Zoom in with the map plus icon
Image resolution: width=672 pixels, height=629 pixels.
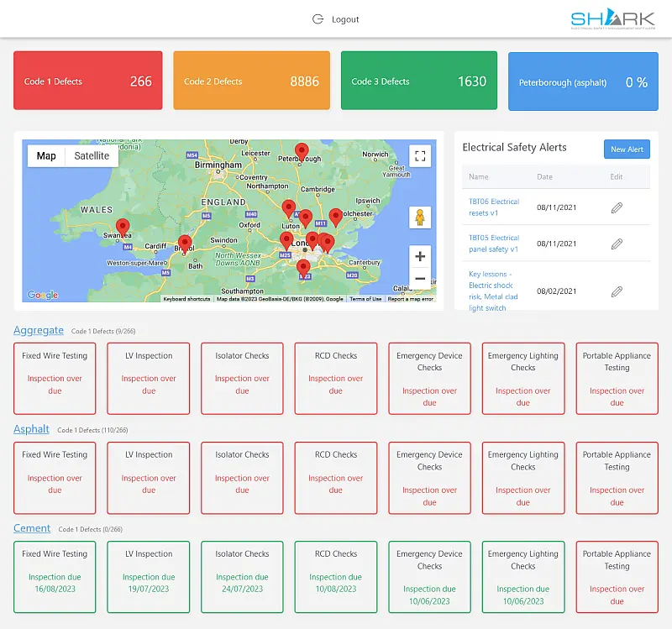418,256
